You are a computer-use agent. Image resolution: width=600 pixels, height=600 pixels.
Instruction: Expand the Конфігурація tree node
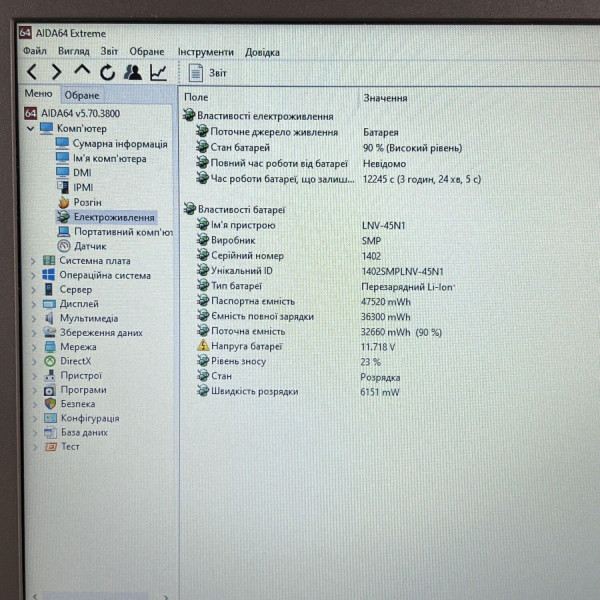click(35, 419)
